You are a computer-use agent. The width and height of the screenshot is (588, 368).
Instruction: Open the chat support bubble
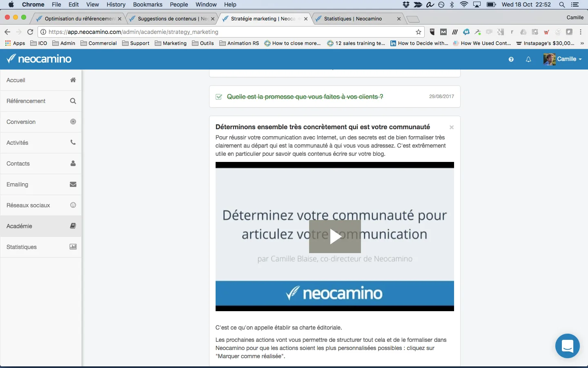(x=568, y=346)
